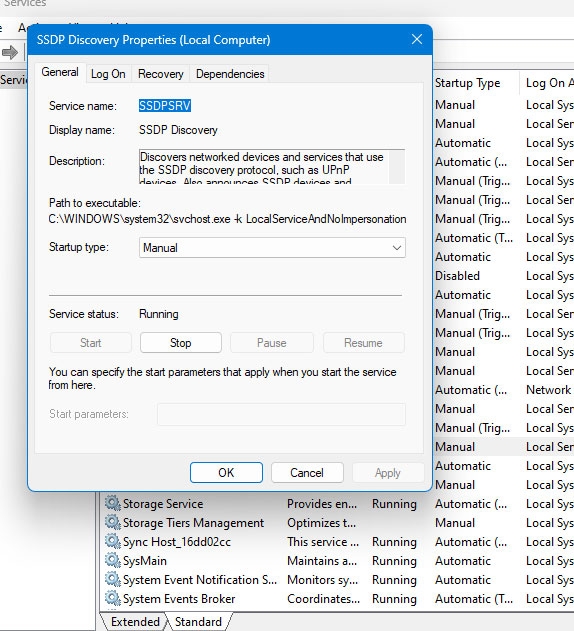Image resolution: width=574 pixels, height=631 pixels.
Task: Click the 'Coordinates...' description cell
Action: 324,599
